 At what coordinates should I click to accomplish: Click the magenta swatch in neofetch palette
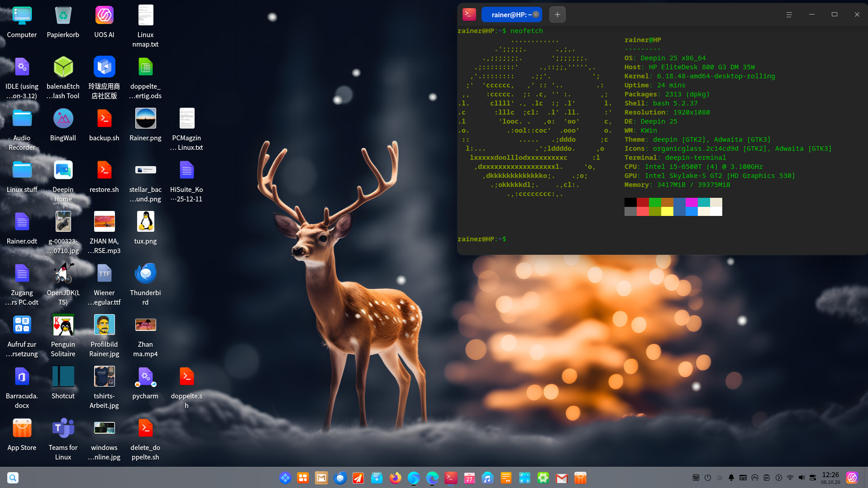(x=692, y=202)
